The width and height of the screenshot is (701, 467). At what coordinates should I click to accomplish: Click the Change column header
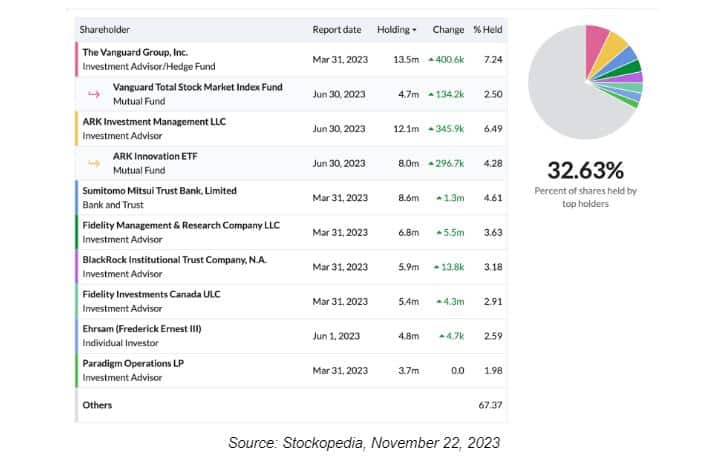448,30
